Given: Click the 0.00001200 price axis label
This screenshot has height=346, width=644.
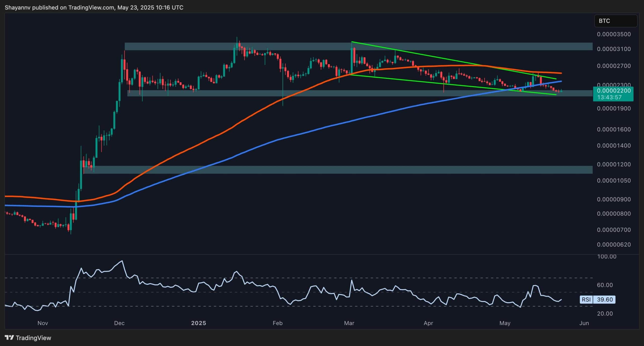Looking at the screenshot, I should tap(614, 164).
